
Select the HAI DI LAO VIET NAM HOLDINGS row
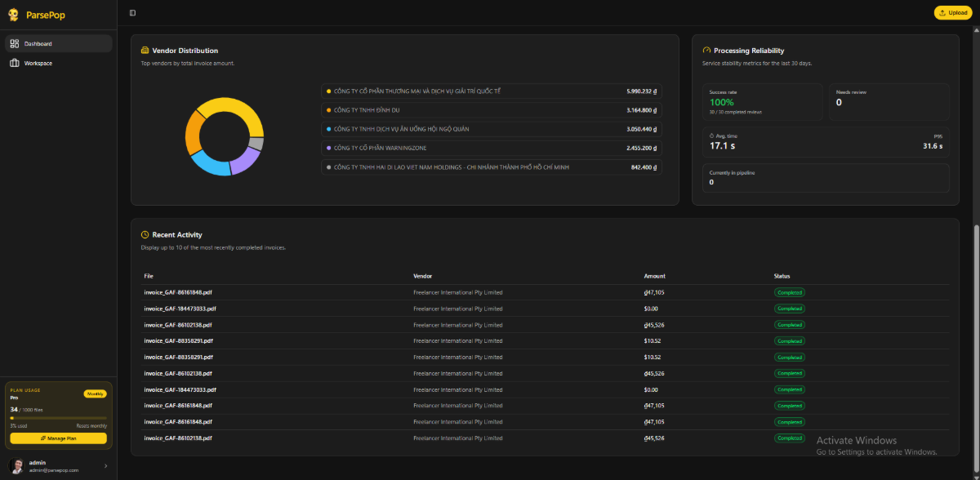click(492, 167)
